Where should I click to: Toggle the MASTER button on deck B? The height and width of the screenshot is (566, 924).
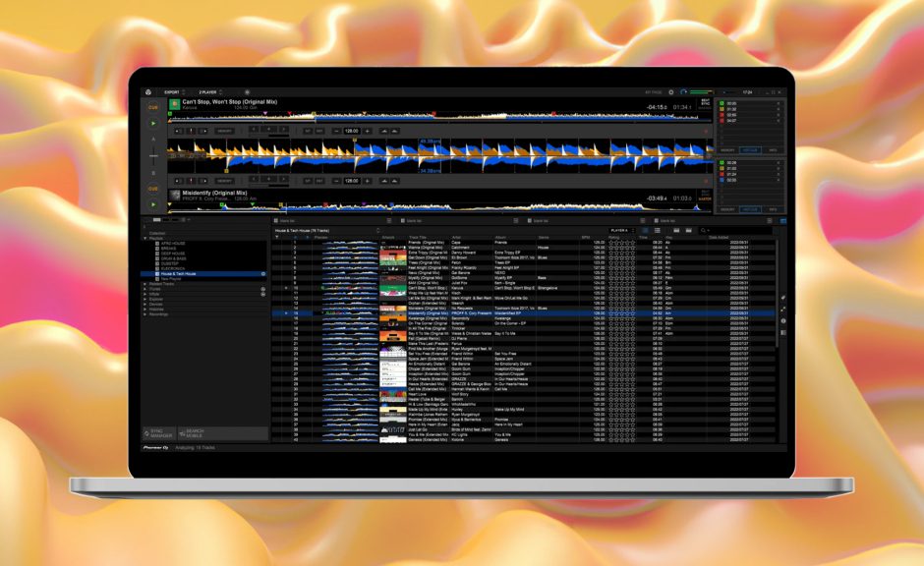[x=705, y=198]
